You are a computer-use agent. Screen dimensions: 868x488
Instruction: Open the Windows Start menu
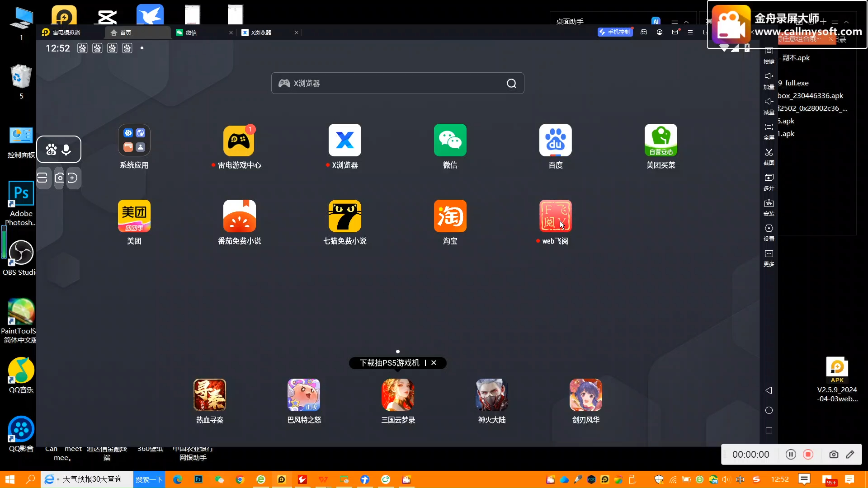(x=10, y=479)
